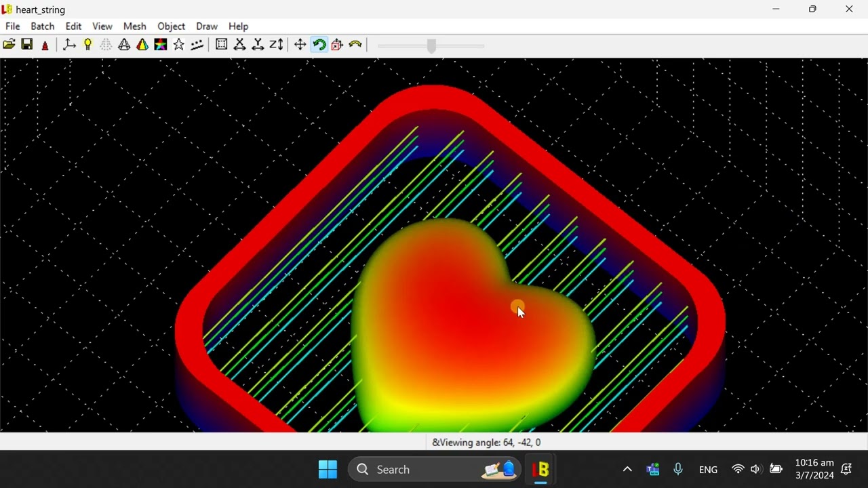The height and width of the screenshot is (488, 868).
Task: Click the outlined star icon
Action: [x=179, y=45]
